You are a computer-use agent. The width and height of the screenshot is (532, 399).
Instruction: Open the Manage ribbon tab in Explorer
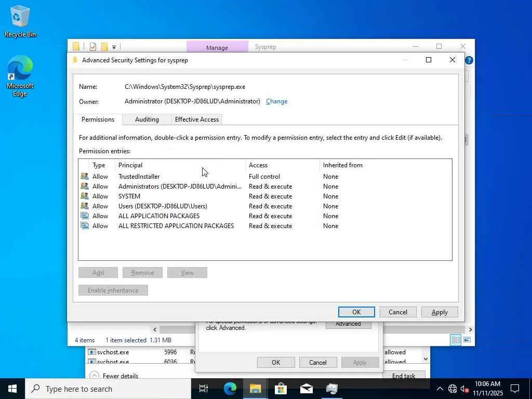coord(217,47)
